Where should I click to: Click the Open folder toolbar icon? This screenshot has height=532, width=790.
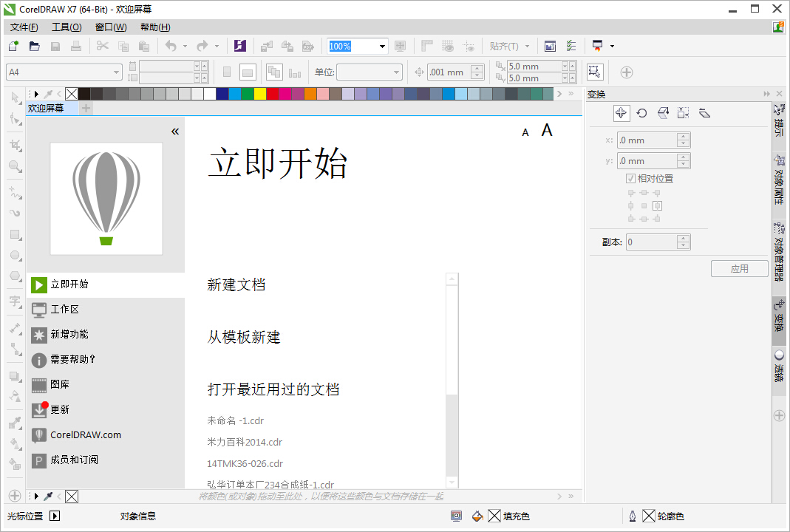[34, 46]
